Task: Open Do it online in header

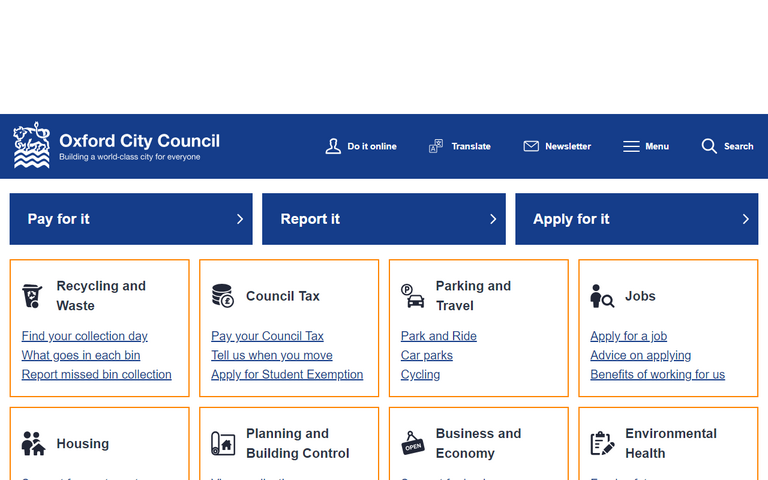Action: pyautogui.click(x=361, y=146)
